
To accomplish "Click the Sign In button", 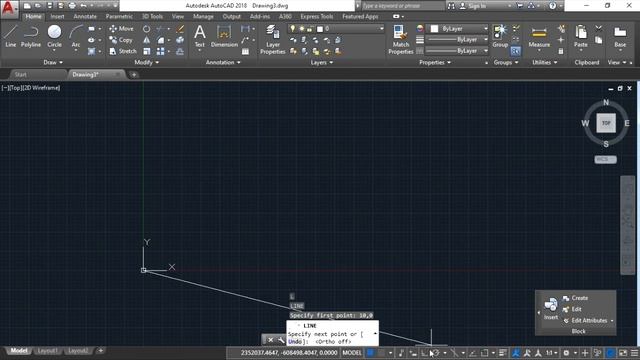I will [x=473, y=6].
